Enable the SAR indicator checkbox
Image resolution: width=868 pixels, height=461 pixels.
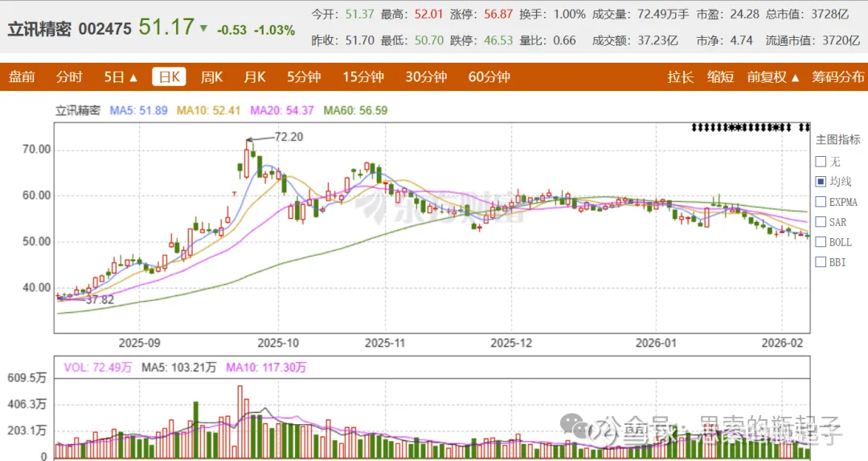821,222
